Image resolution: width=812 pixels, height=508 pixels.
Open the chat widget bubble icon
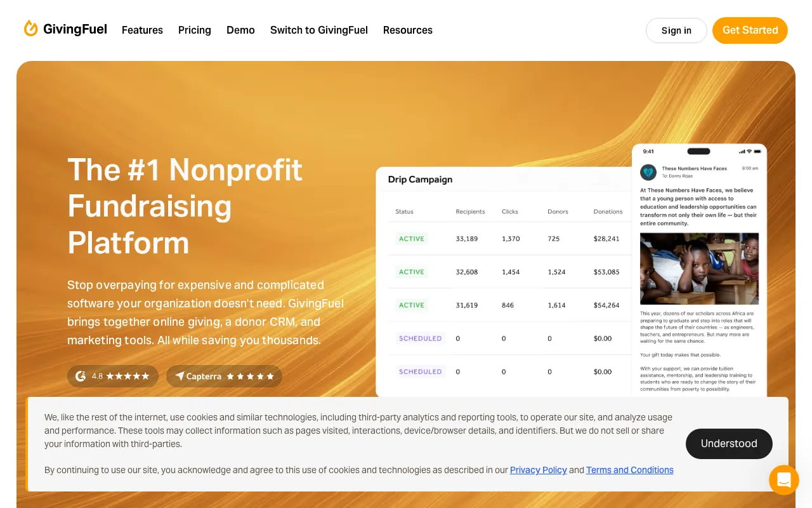(x=784, y=479)
